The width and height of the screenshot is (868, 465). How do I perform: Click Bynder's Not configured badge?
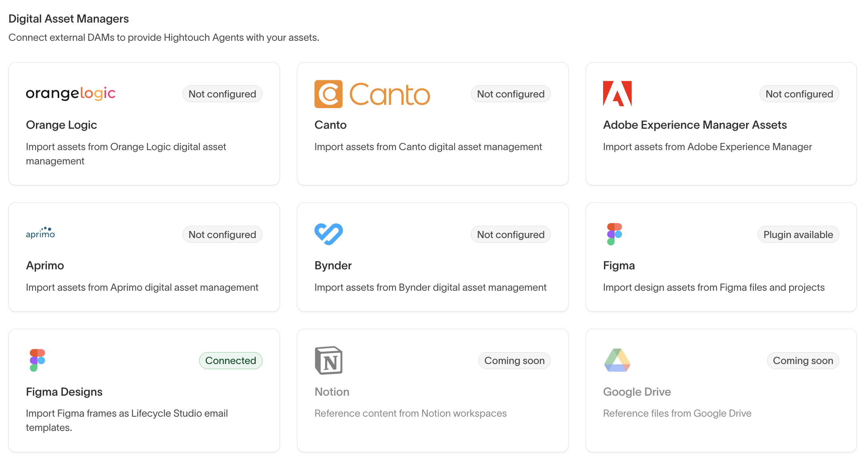(x=511, y=234)
